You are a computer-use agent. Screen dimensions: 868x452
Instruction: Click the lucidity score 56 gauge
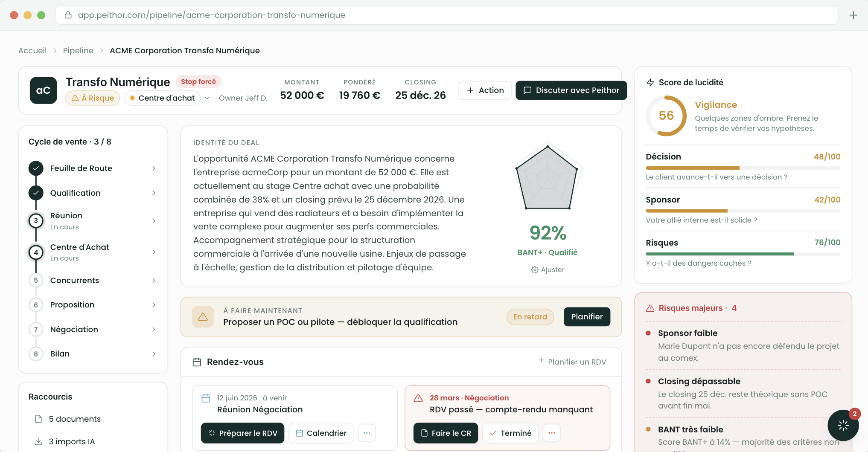tap(666, 116)
